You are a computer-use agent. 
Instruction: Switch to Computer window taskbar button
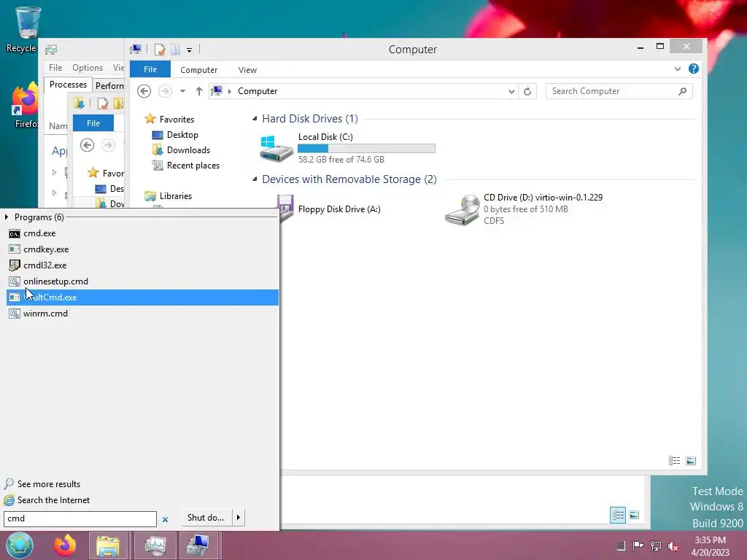pyautogui.click(x=199, y=545)
